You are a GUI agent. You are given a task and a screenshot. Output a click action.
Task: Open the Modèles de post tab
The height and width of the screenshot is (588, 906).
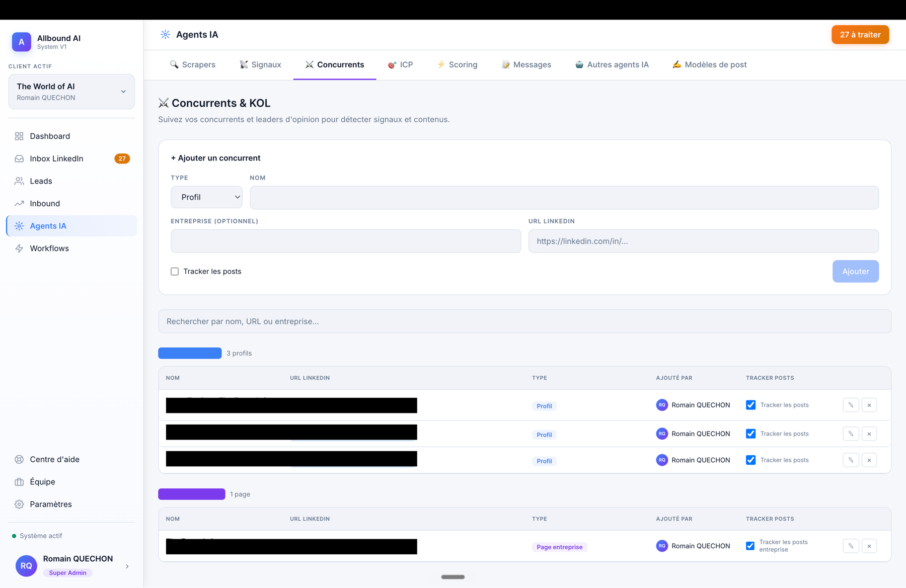pyautogui.click(x=709, y=64)
